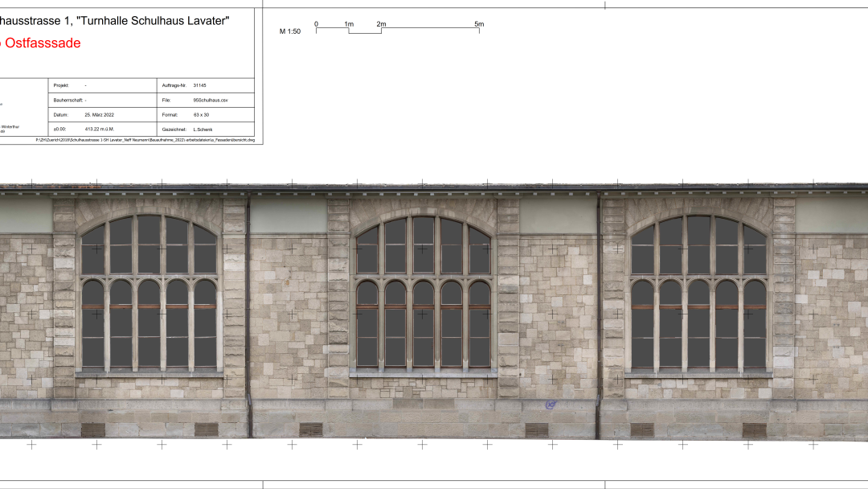Click the red "Ostfasssade" heading
This screenshot has width=868, height=489.
(42, 43)
